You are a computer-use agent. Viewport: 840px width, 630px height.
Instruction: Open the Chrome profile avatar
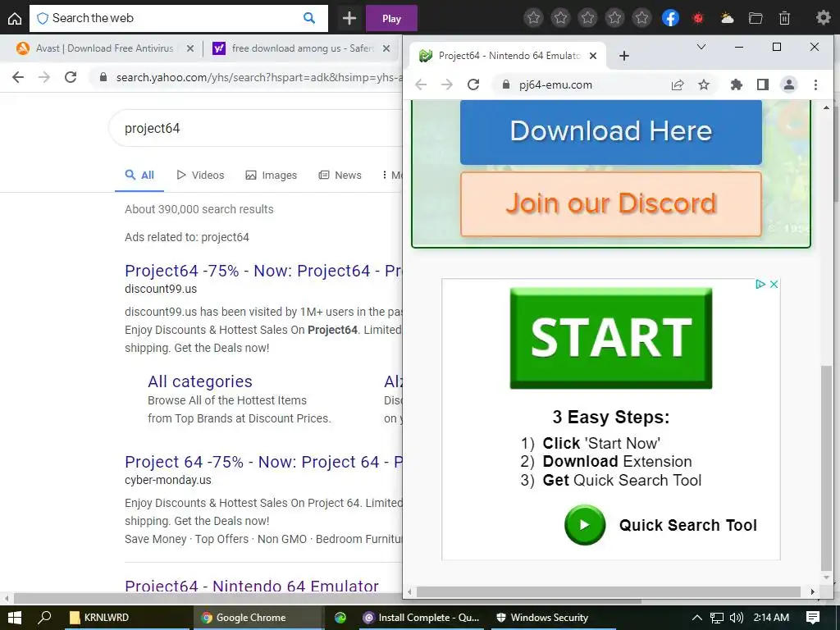(x=789, y=84)
